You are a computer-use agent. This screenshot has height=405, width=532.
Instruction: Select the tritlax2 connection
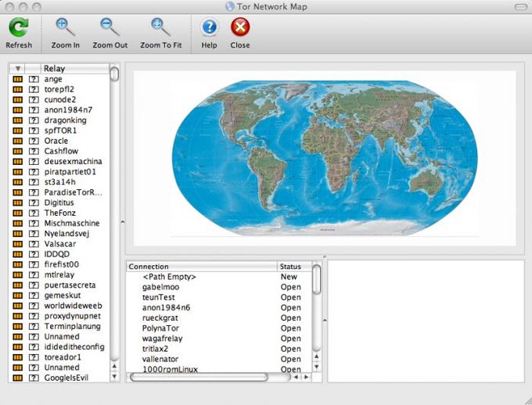tap(219, 349)
